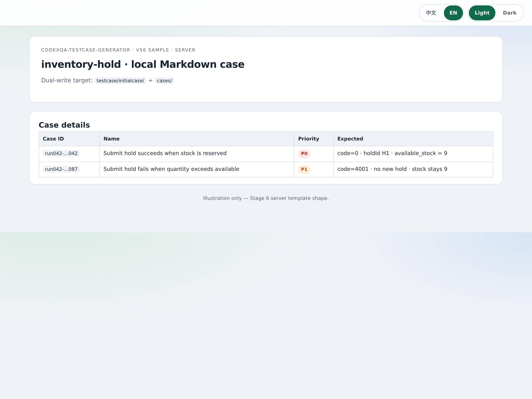Switch language to 中文
Viewport: 532px width, 399px height.
click(x=431, y=13)
